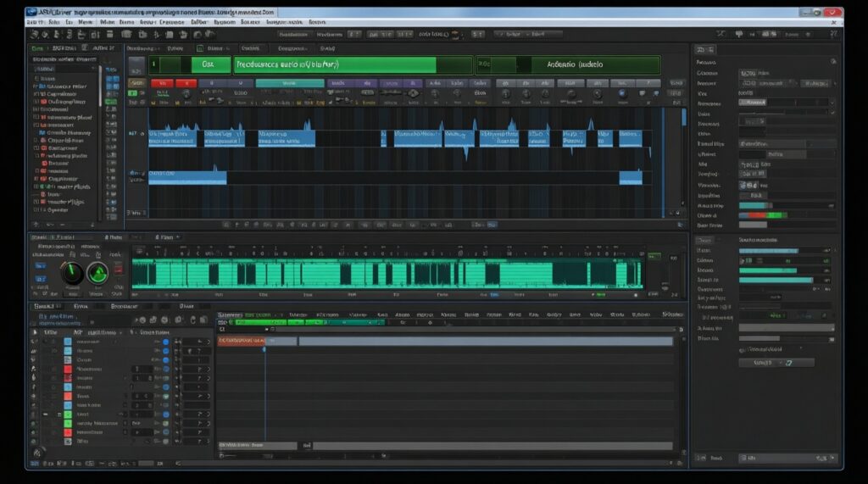The height and width of the screenshot is (484, 868).
Task: Toggle the blue circle on third track row
Action: [x=165, y=360]
